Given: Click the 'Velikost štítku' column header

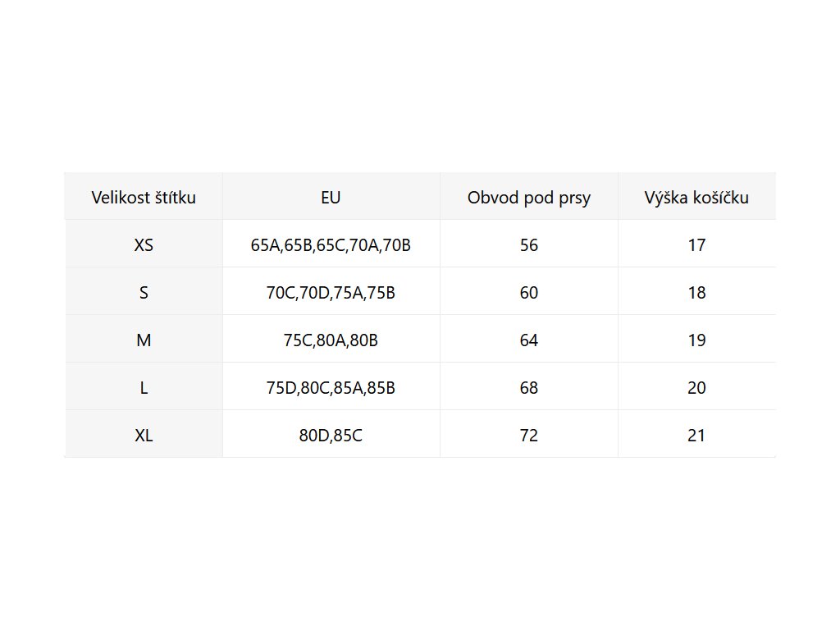Looking at the screenshot, I should (x=144, y=198).
